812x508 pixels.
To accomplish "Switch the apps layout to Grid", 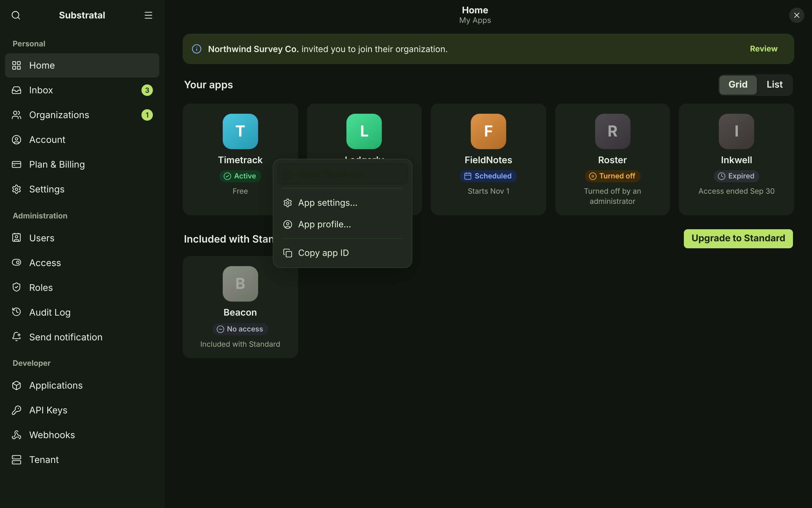I will [x=737, y=85].
